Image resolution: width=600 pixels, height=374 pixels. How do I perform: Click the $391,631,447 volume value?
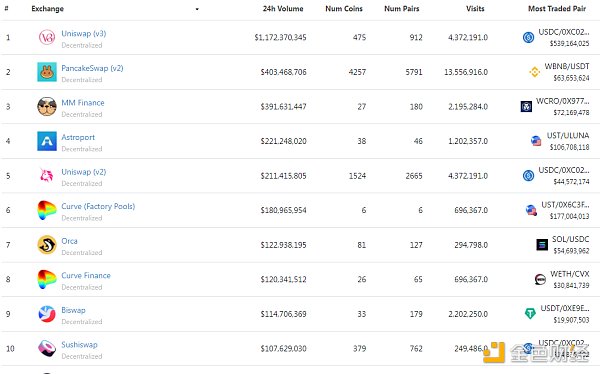(x=284, y=106)
